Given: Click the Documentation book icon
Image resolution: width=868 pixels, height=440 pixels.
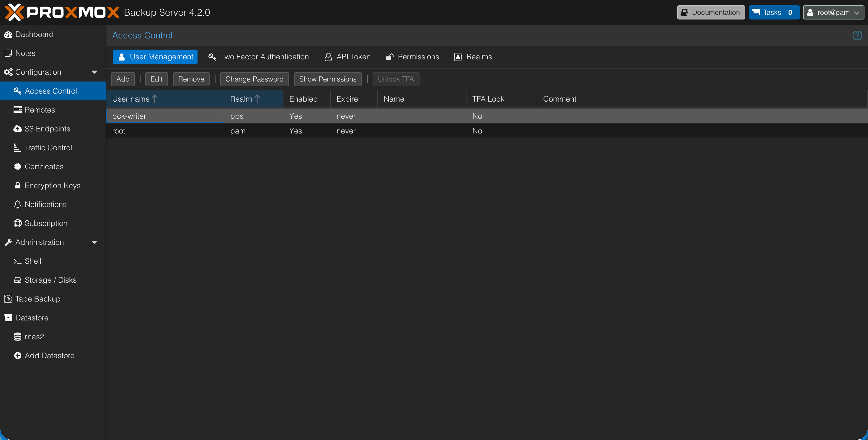Looking at the screenshot, I should coord(684,12).
